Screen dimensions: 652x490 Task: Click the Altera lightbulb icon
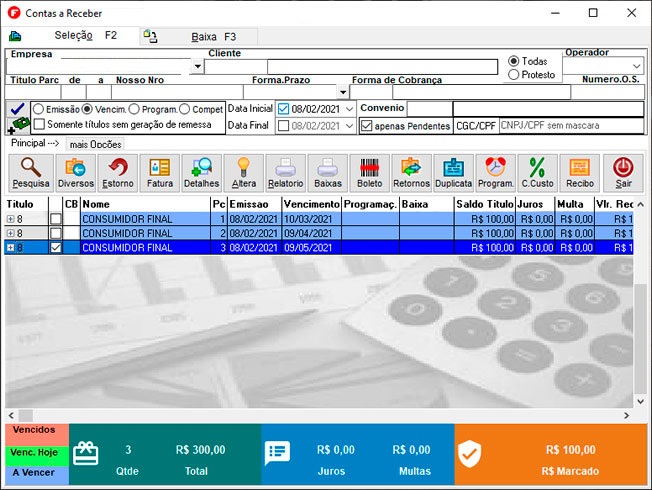point(243,172)
